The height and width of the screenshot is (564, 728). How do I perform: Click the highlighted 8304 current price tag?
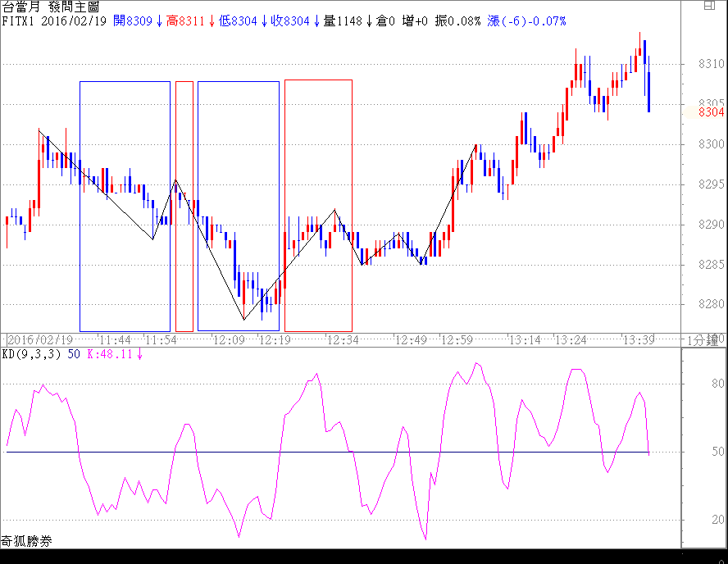coord(711,112)
